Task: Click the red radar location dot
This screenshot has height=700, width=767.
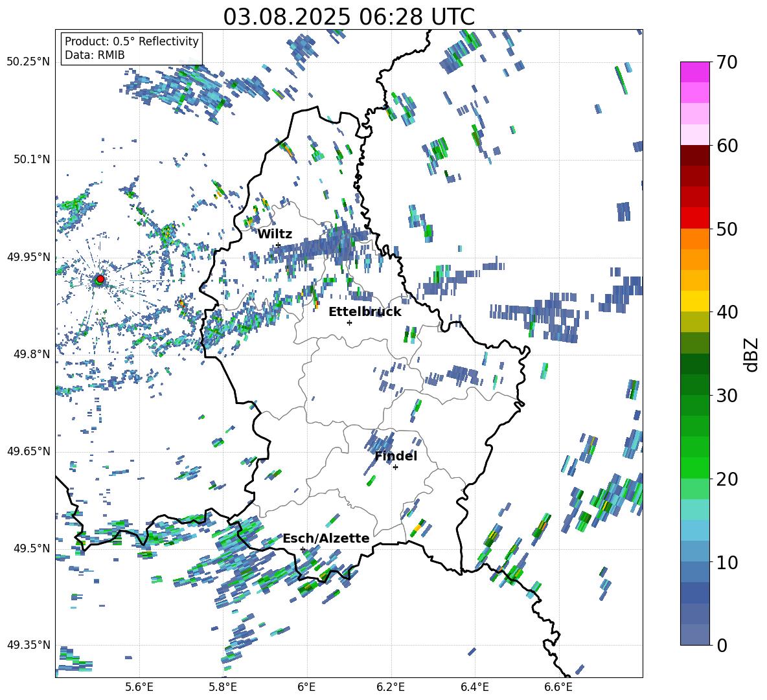Action: [100, 279]
